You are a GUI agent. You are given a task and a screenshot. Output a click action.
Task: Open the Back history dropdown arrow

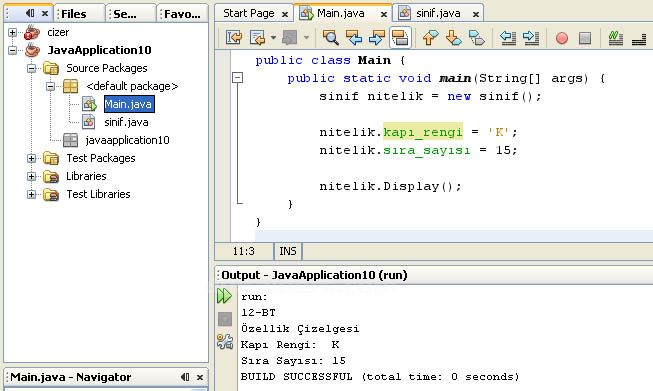[273, 38]
